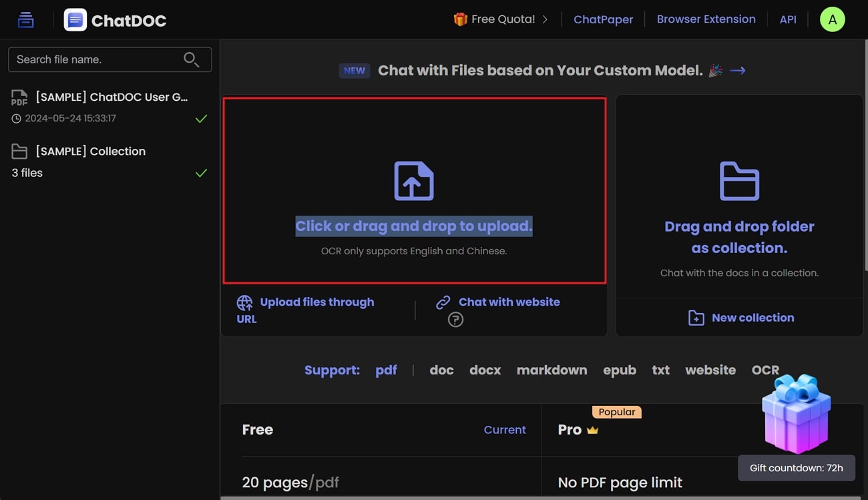Open [SAMPLE] ChatDOC User Guide file
This screenshot has height=500, width=868.
pyautogui.click(x=112, y=97)
